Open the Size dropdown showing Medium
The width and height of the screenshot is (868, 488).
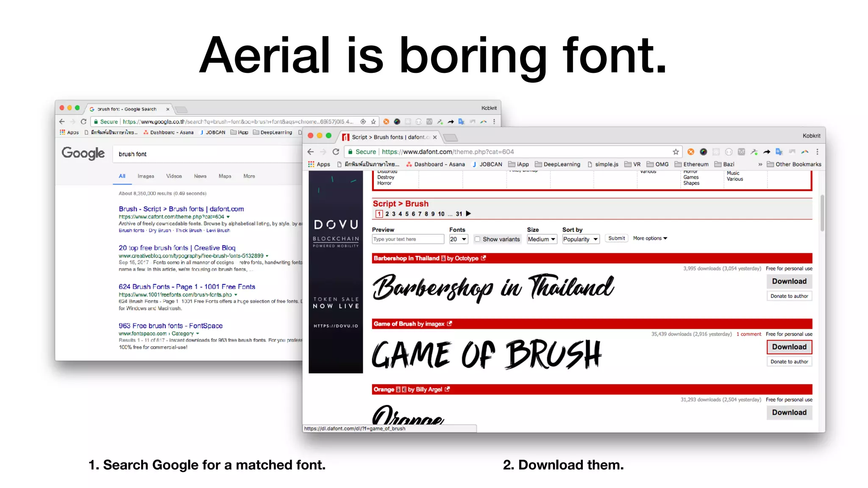click(542, 239)
